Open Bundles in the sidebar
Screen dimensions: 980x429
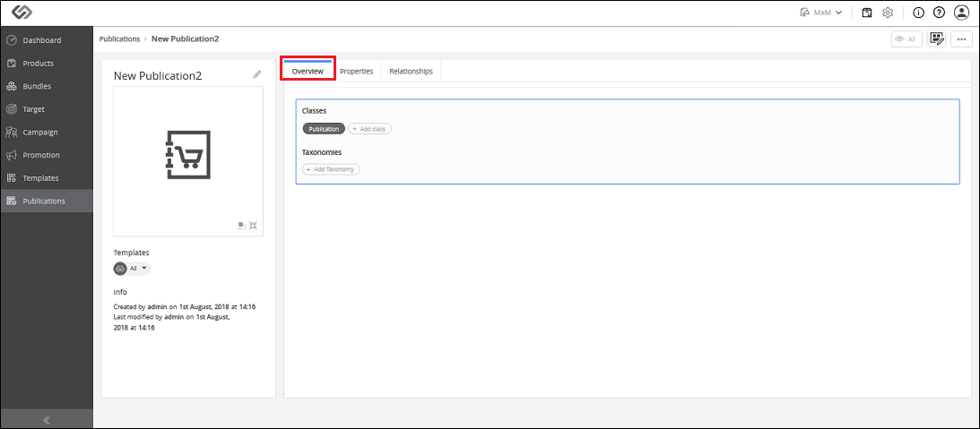tap(47, 86)
